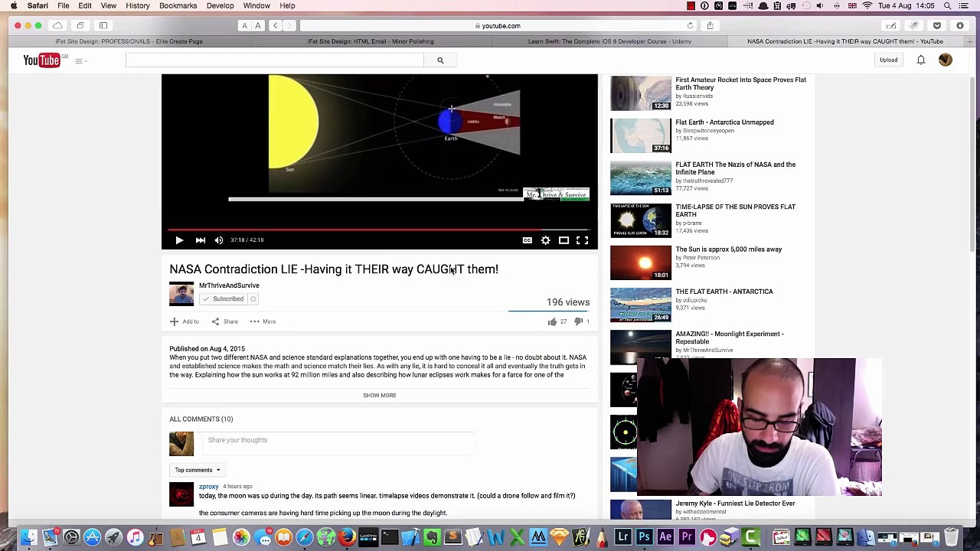Open the account avatar menu
The height and width of the screenshot is (551, 980).
tap(946, 60)
